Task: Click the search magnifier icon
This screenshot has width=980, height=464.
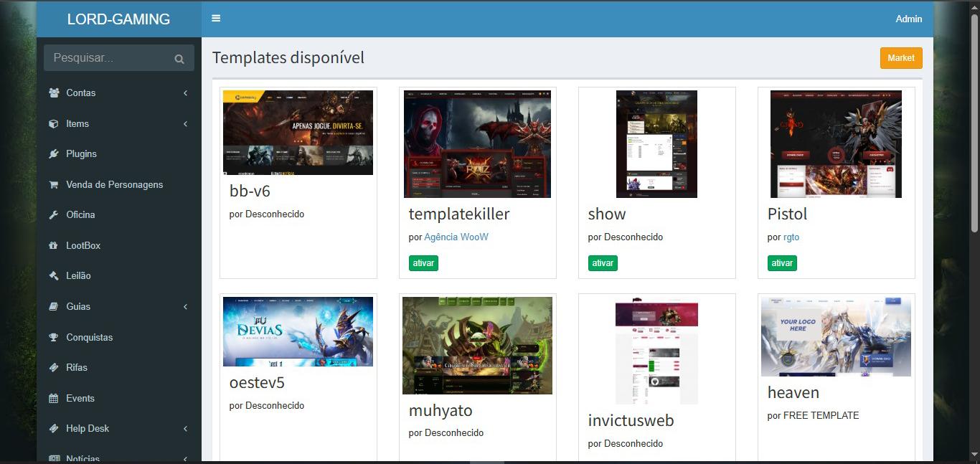Action: click(x=179, y=59)
